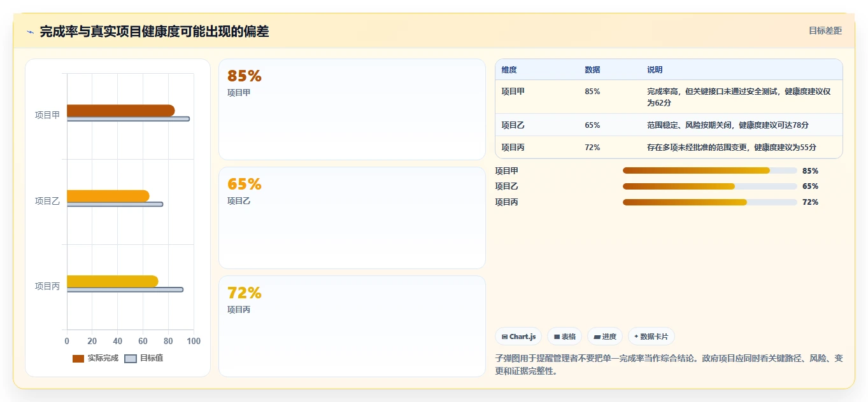868x402 pixels.
Task: Click the 72% value in the 项目丙 card
Action: [x=245, y=293]
